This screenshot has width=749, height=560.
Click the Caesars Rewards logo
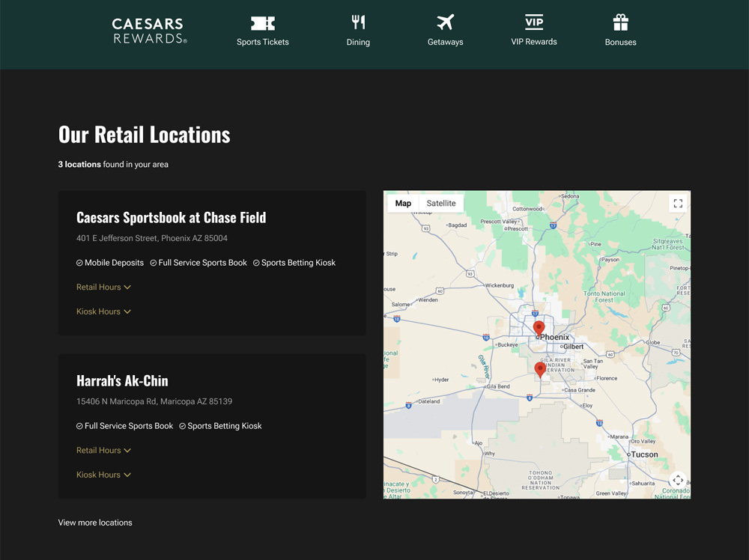[149, 31]
